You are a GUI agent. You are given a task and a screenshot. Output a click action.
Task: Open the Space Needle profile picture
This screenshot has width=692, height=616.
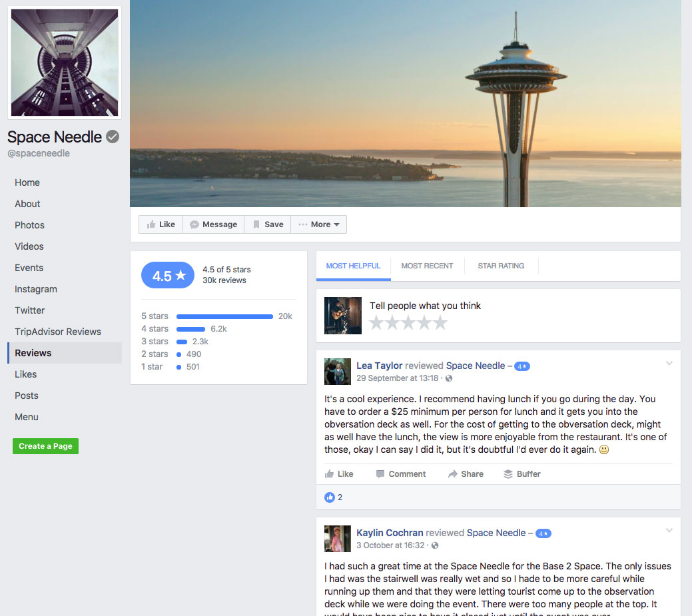click(65, 63)
